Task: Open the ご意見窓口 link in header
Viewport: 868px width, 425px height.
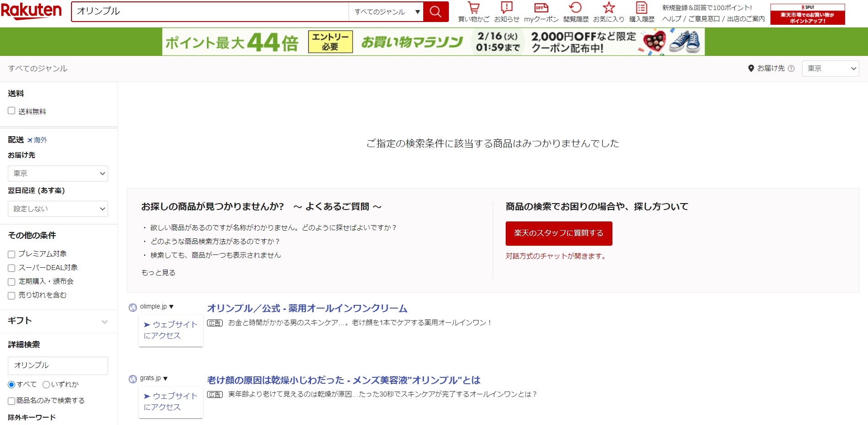Action: tap(704, 19)
